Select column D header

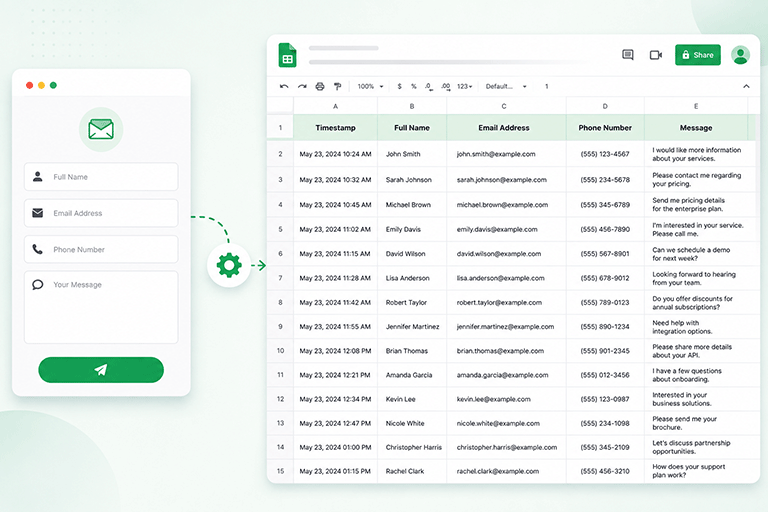pos(605,106)
